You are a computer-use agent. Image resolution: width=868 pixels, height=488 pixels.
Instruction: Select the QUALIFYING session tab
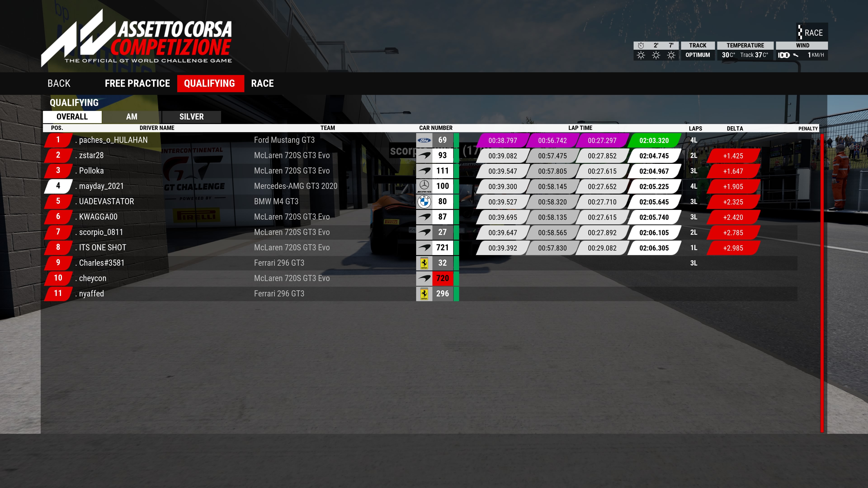tap(210, 83)
